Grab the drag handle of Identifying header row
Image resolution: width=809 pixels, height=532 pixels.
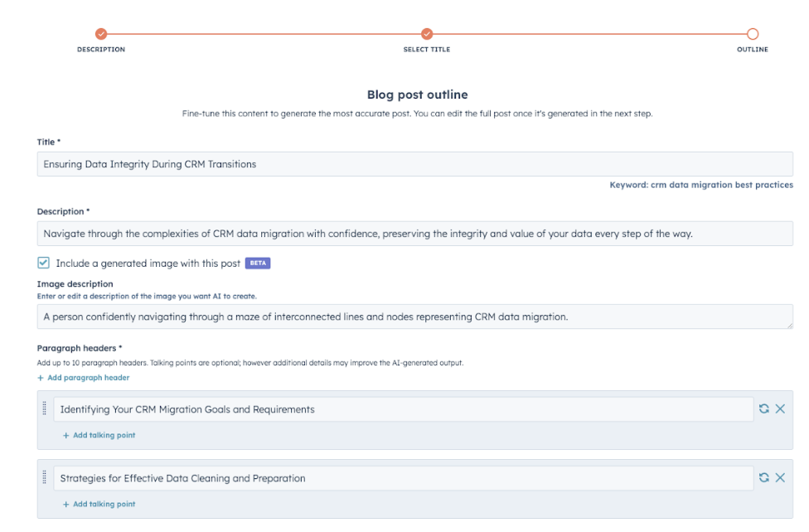coord(45,409)
